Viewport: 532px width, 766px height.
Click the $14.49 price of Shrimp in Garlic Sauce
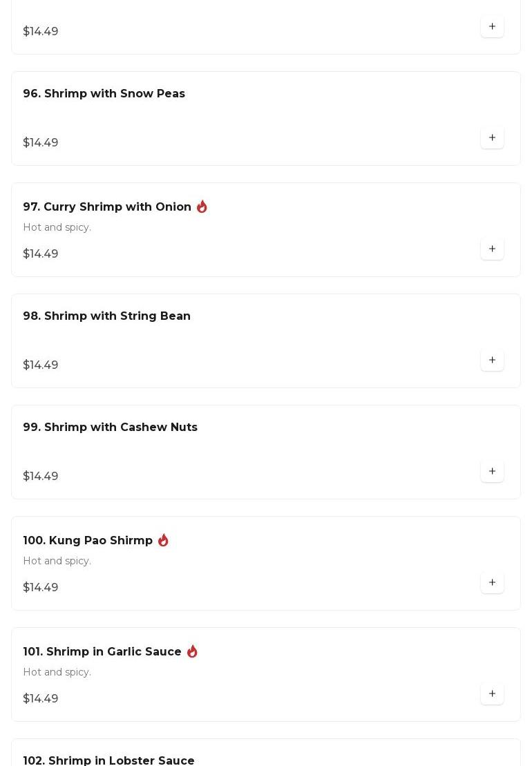pos(41,699)
